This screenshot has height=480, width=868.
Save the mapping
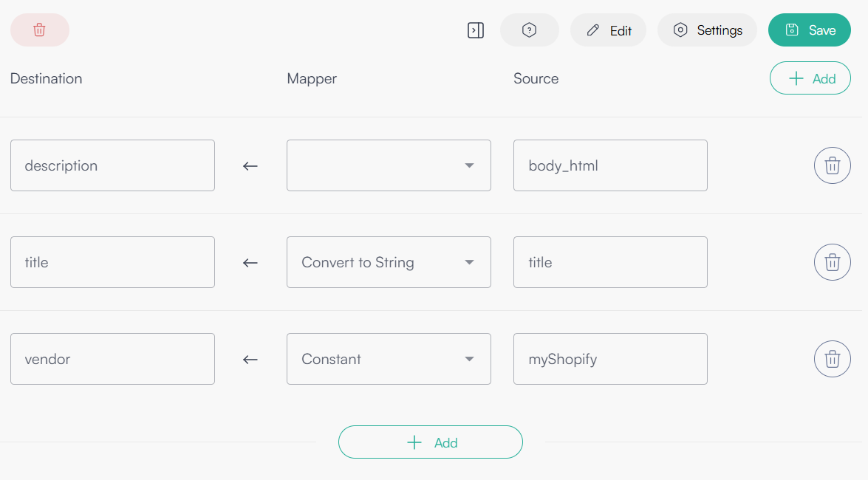tap(810, 30)
